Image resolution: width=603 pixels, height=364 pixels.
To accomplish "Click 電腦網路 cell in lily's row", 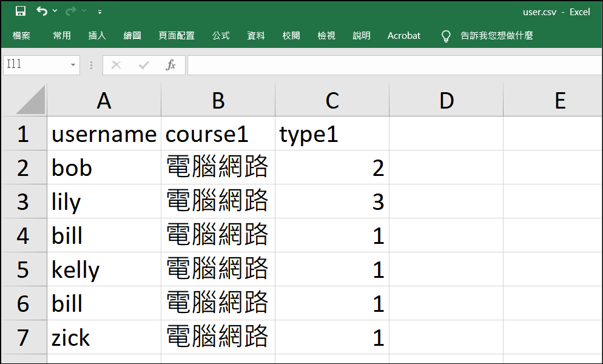I will [218, 201].
